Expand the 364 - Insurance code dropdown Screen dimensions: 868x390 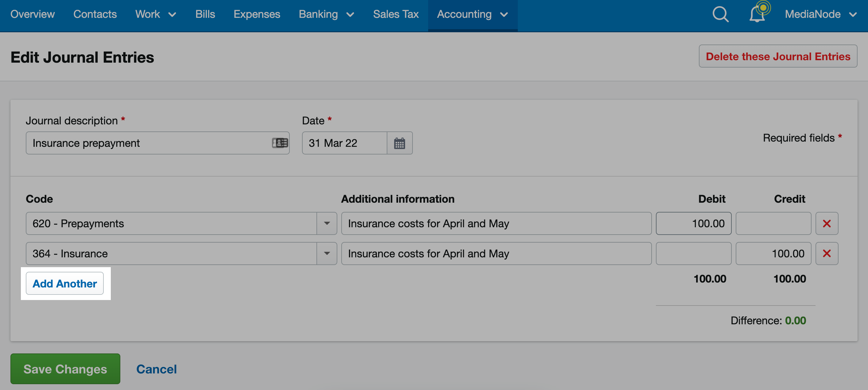(327, 253)
